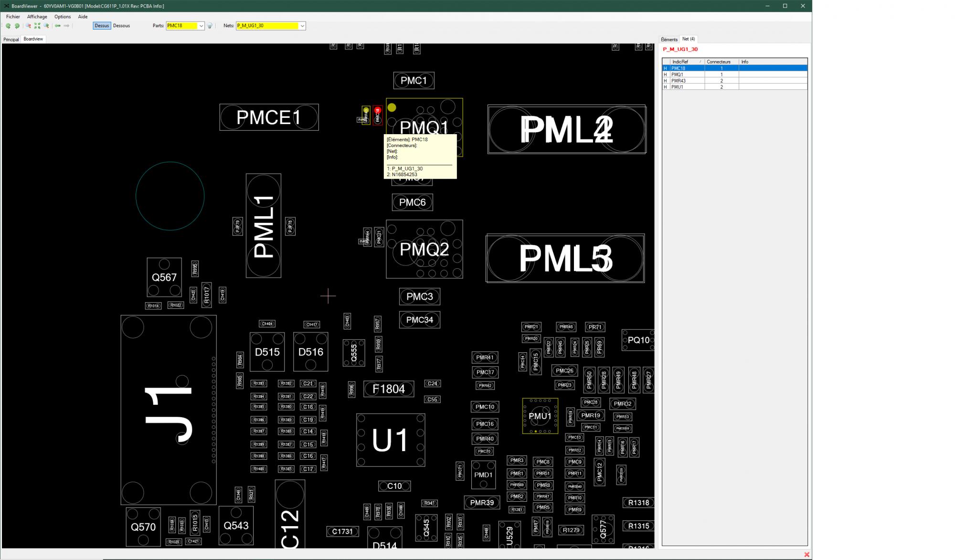Switch to Dessous board side
The image size is (955, 560).
pyautogui.click(x=121, y=26)
